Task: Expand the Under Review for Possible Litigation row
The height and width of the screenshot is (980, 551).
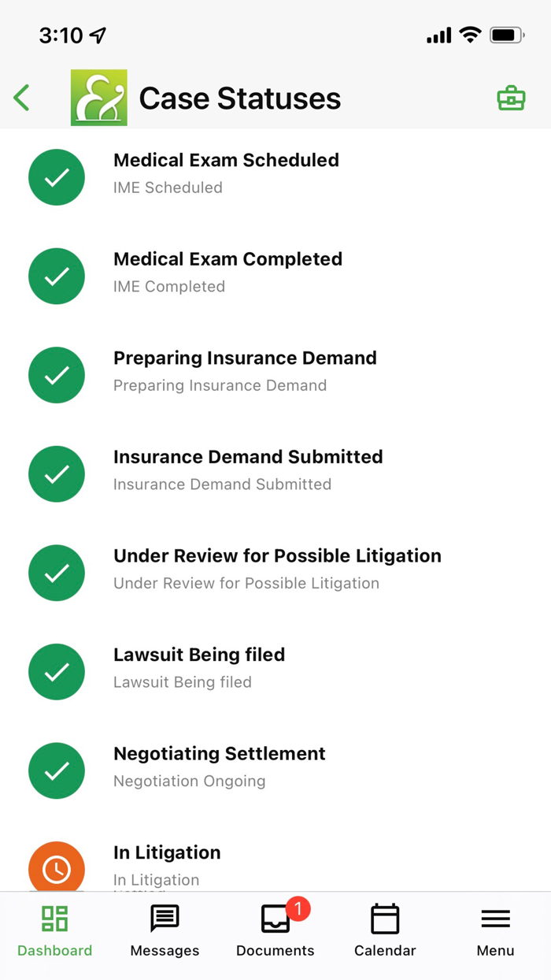Action: click(x=277, y=569)
